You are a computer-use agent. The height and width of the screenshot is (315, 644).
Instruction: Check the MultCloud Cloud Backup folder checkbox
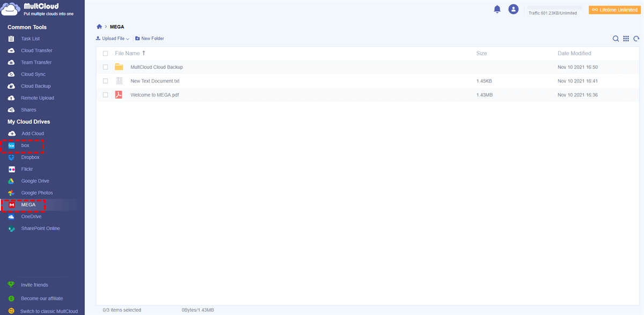tap(106, 67)
